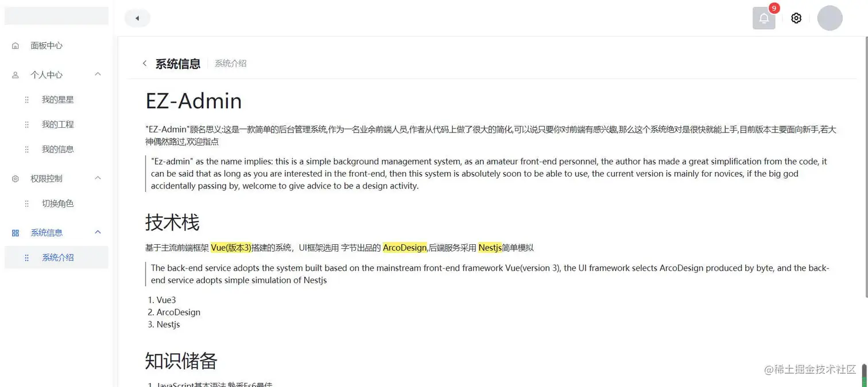The height and width of the screenshot is (387, 868).
Task: Open settings via the gear icon
Action: point(796,18)
